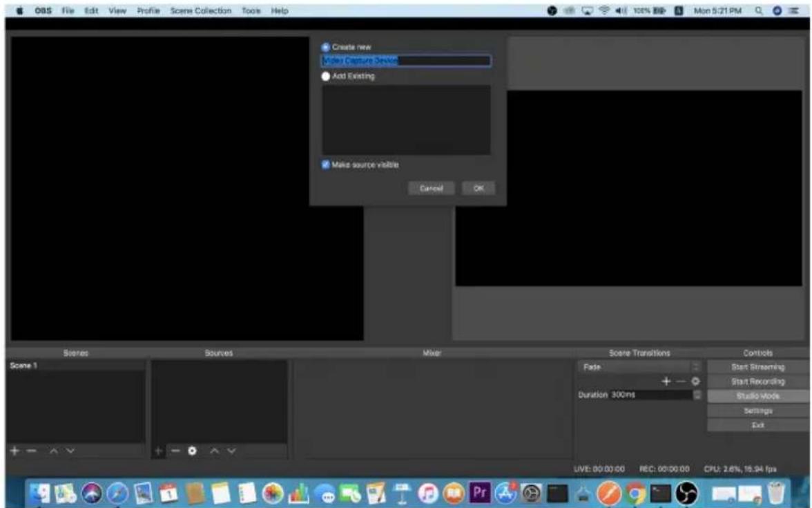812x508 pixels.
Task: Click the menu bar clock Mon 5:21 PM
Action: (718, 10)
